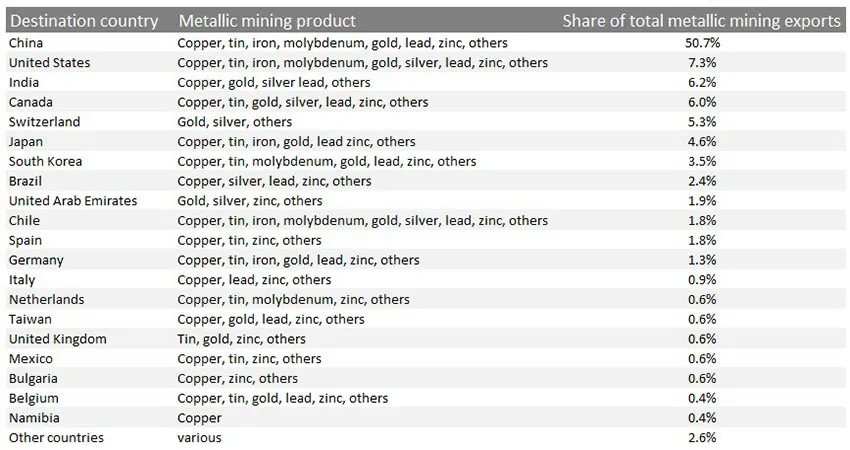Click the Netherlands country cell
850x450 pixels.
coord(47,300)
